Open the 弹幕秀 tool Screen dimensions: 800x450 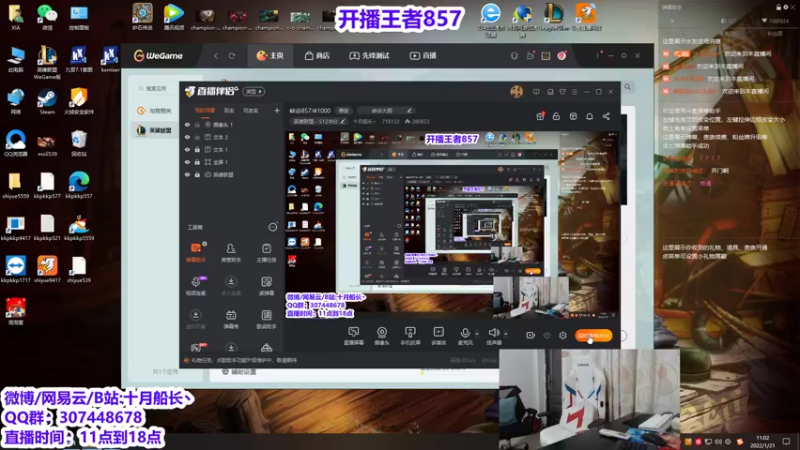point(231,319)
